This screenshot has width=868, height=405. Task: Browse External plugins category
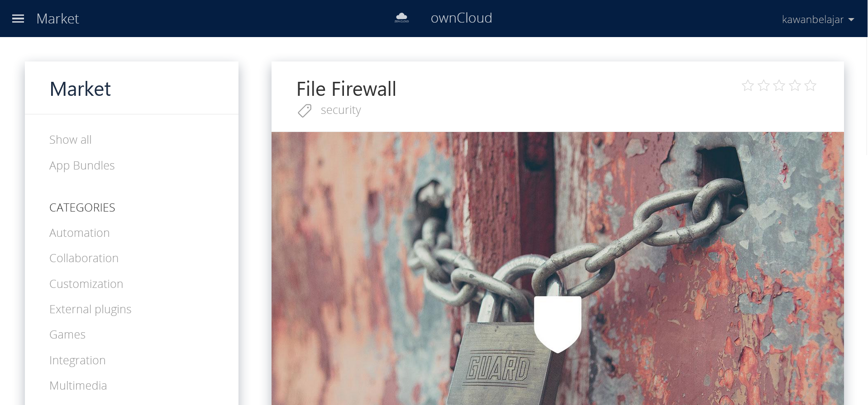(90, 309)
